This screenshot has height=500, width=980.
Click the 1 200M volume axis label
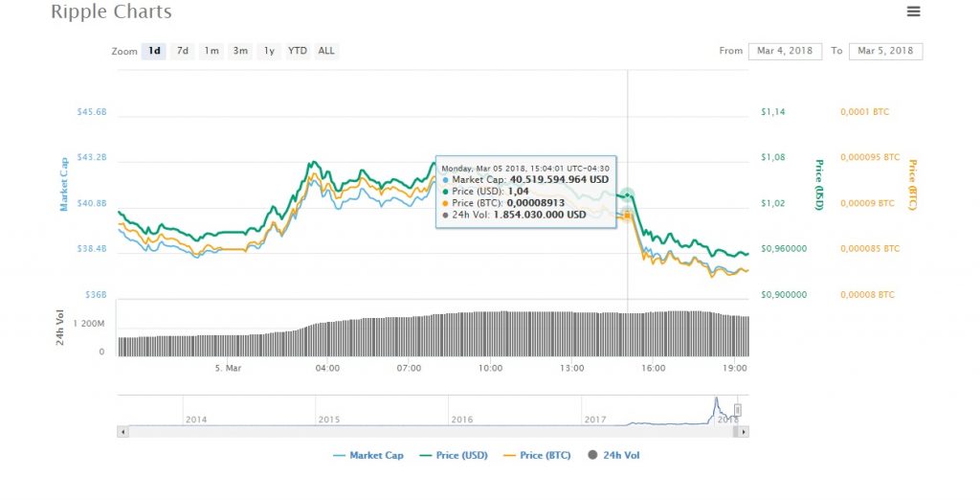click(89, 324)
